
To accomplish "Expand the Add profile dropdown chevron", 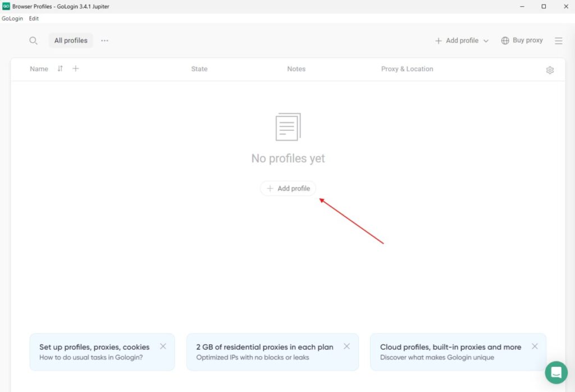I will coord(486,41).
